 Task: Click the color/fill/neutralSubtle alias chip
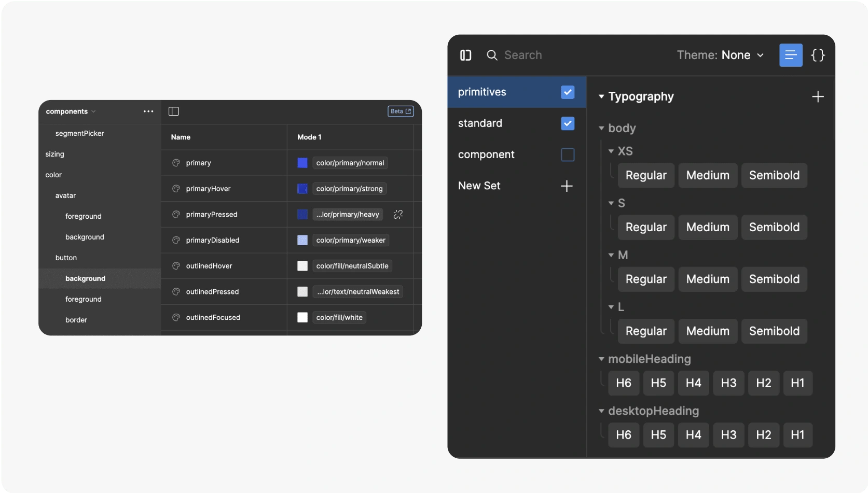click(x=352, y=266)
